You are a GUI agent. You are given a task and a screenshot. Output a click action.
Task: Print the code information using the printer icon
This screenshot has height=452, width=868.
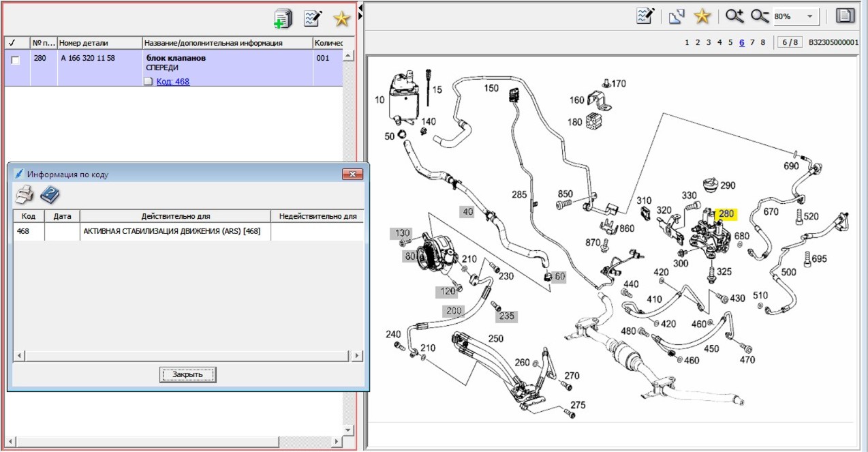click(25, 195)
